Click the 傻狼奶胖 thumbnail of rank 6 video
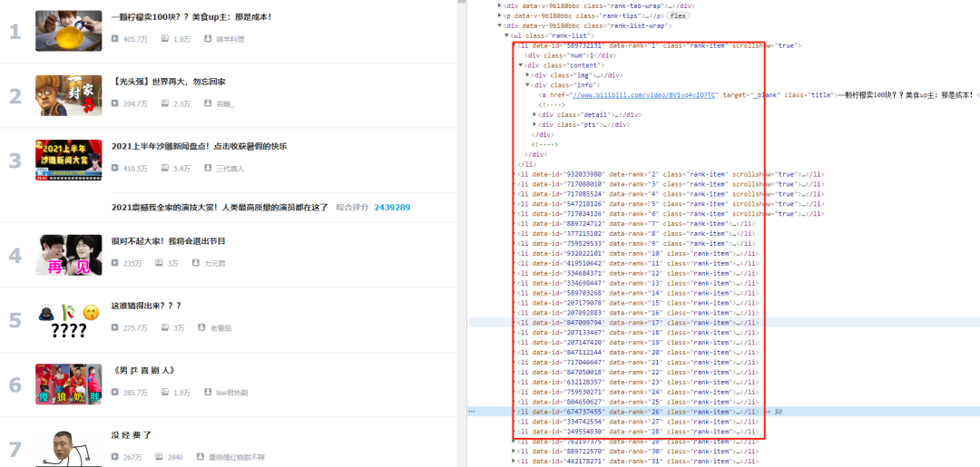 click(69, 384)
